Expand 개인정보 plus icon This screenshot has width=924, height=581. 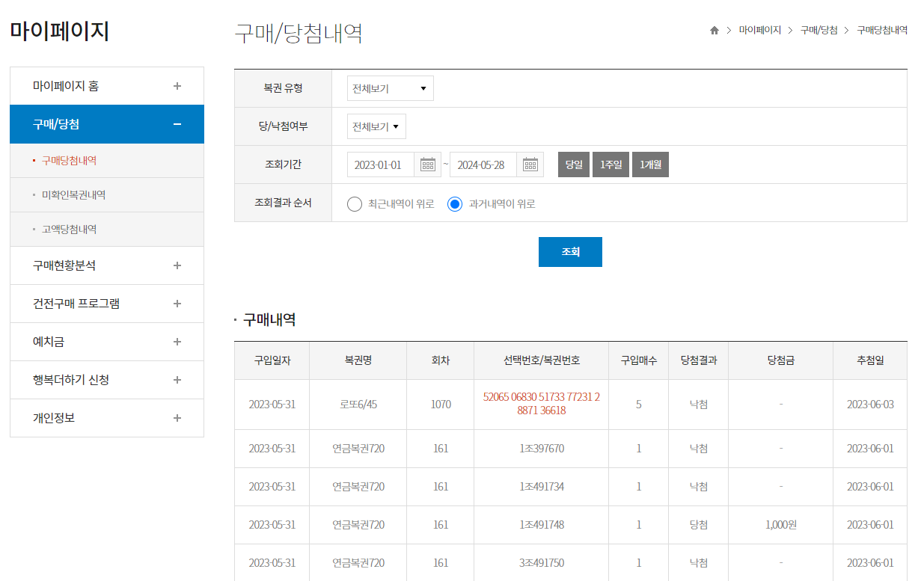(x=177, y=418)
